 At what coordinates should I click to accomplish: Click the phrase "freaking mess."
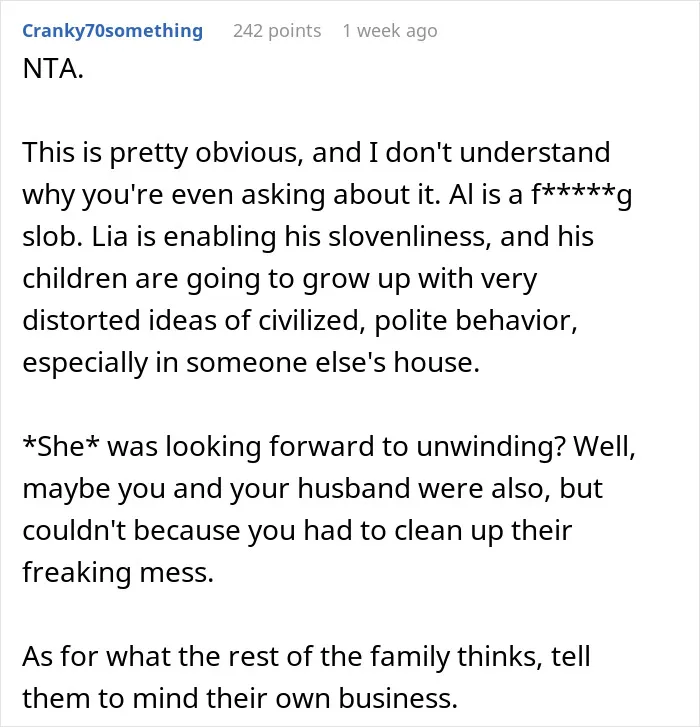[118, 574]
